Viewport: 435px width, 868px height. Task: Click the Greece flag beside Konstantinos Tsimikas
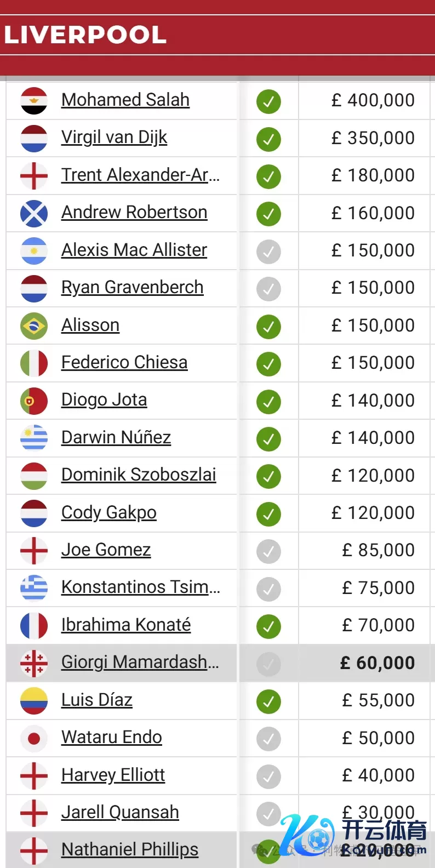(x=33, y=588)
